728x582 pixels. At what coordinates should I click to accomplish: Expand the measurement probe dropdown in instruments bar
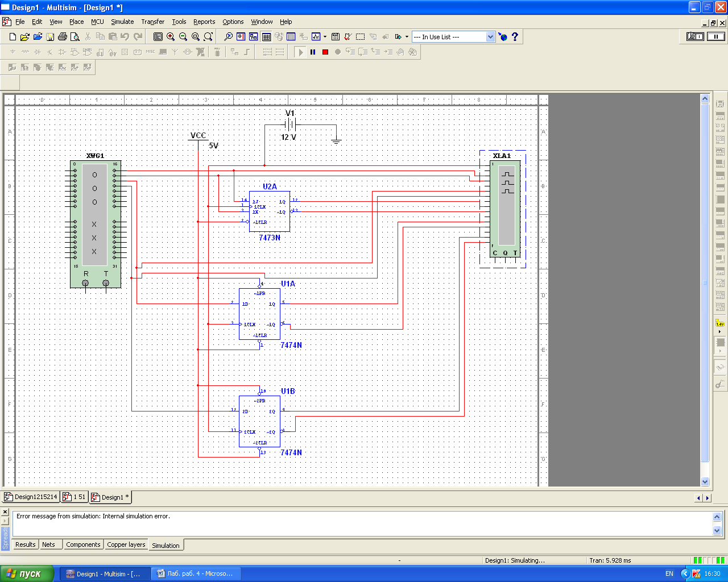click(x=719, y=331)
